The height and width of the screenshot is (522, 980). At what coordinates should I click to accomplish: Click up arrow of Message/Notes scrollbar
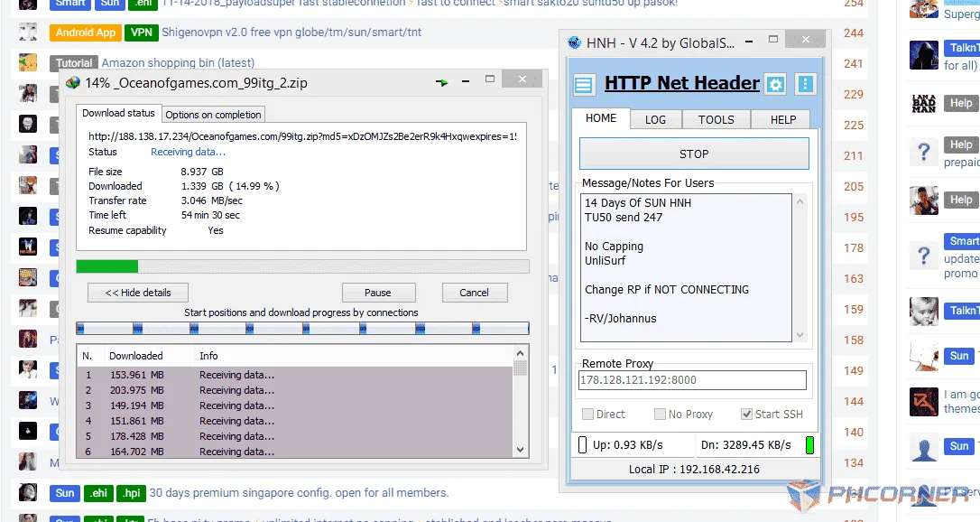(x=800, y=202)
